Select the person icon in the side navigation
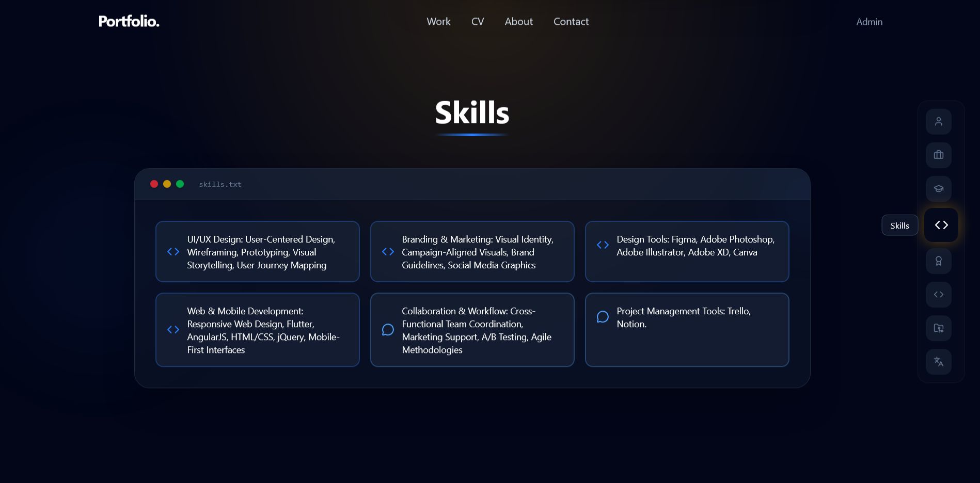This screenshot has width=980, height=483. (x=939, y=121)
